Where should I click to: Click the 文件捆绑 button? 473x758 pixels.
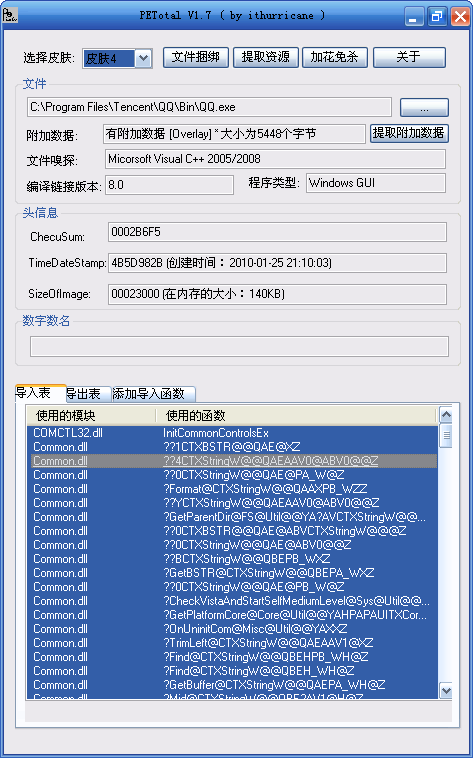point(196,58)
